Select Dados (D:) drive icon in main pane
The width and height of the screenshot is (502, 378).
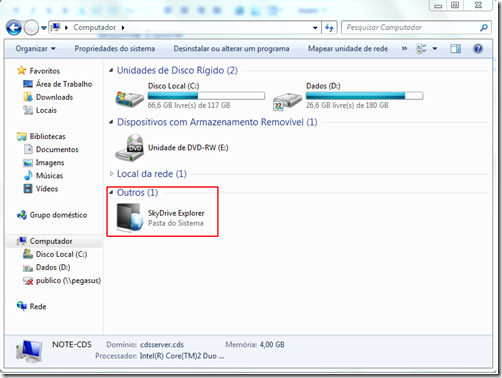[287, 100]
